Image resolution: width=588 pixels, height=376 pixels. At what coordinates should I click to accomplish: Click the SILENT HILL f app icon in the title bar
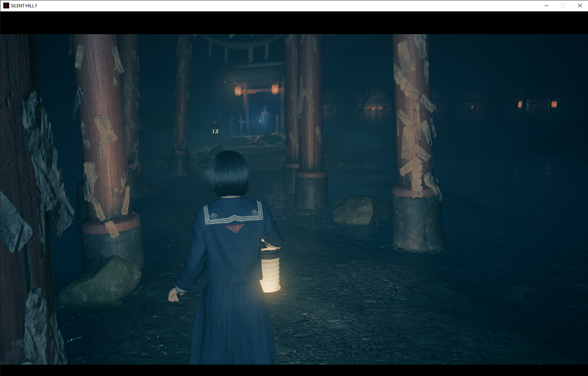tap(6, 6)
